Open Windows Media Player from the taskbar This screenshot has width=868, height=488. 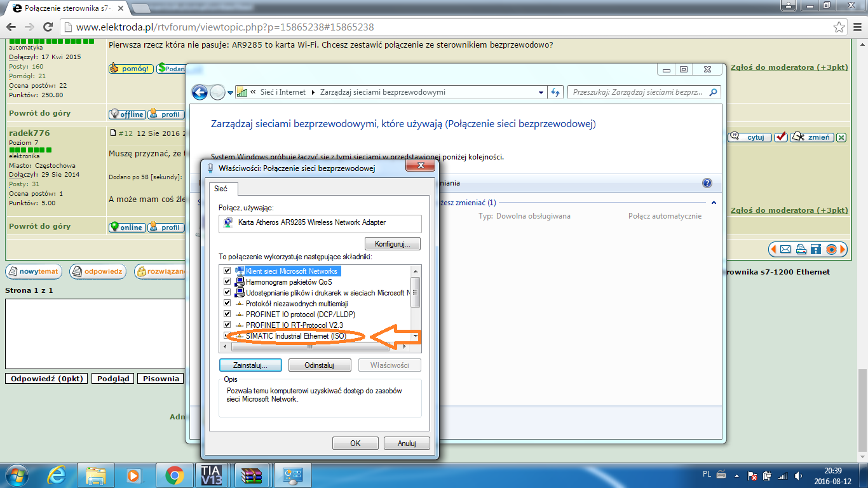pyautogui.click(x=133, y=475)
